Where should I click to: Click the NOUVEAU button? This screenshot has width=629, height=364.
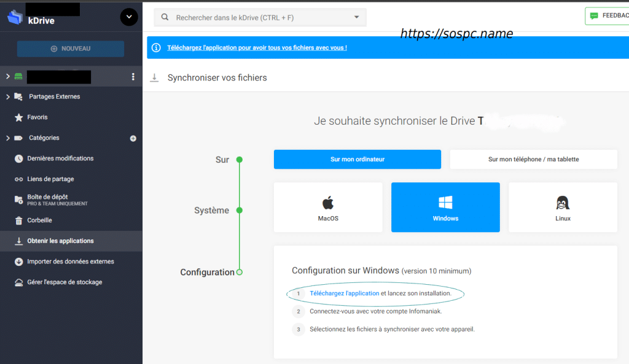click(x=70, y=48)
